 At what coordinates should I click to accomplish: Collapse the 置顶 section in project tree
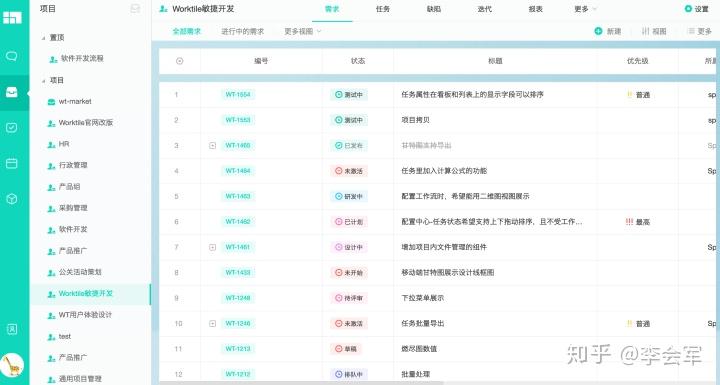(x=44, y=38)
